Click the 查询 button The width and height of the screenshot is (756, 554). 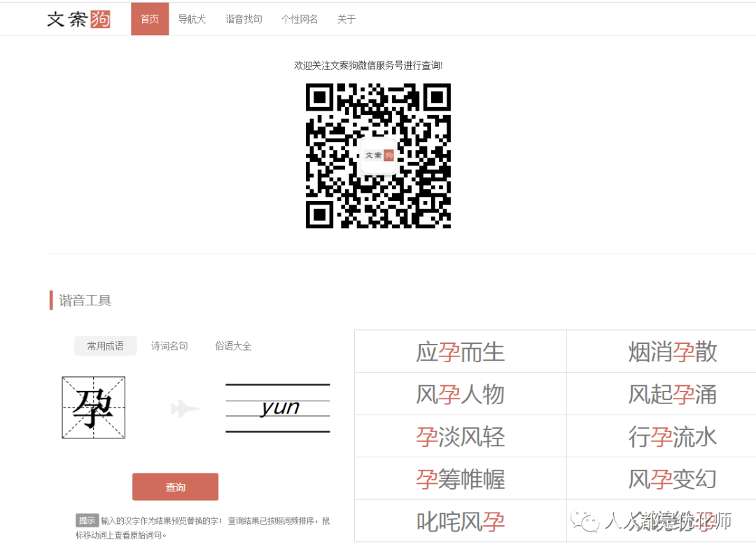[176, 487]
